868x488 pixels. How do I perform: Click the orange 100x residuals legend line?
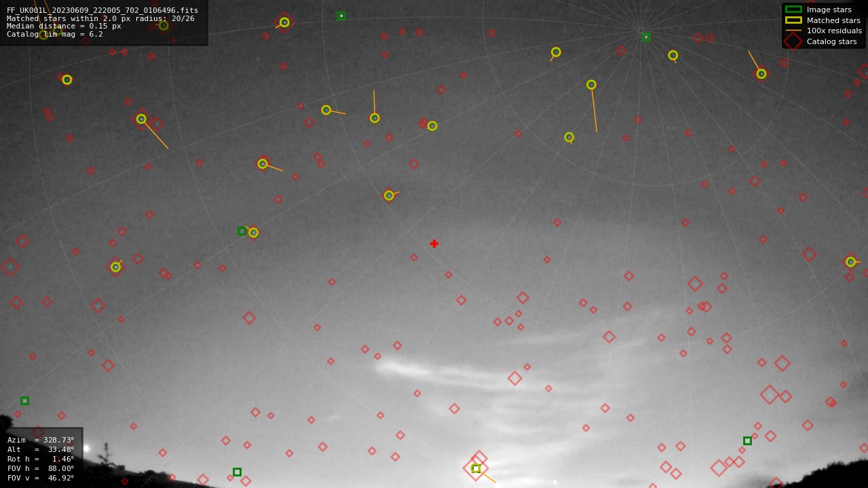point(793,31)
